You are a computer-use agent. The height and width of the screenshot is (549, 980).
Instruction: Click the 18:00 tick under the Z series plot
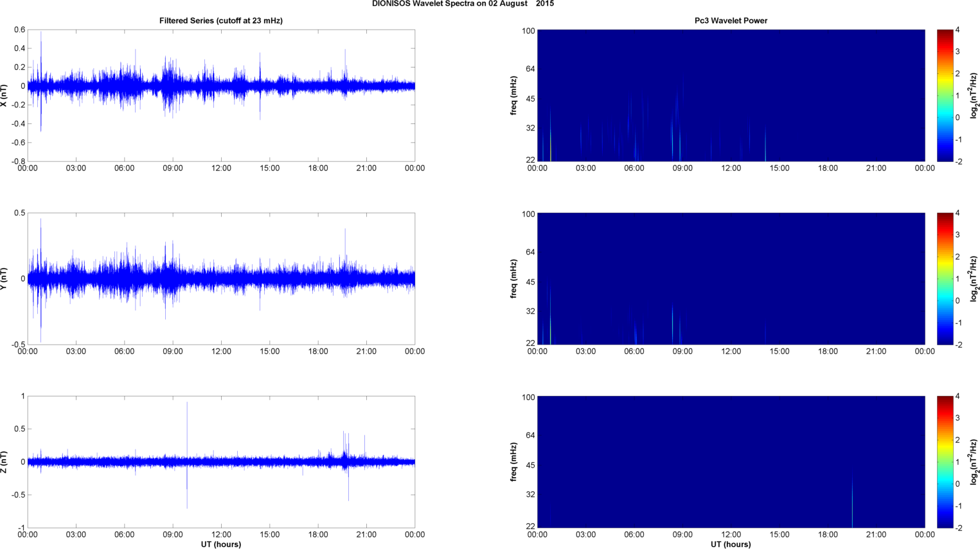(x=318, y=535)
